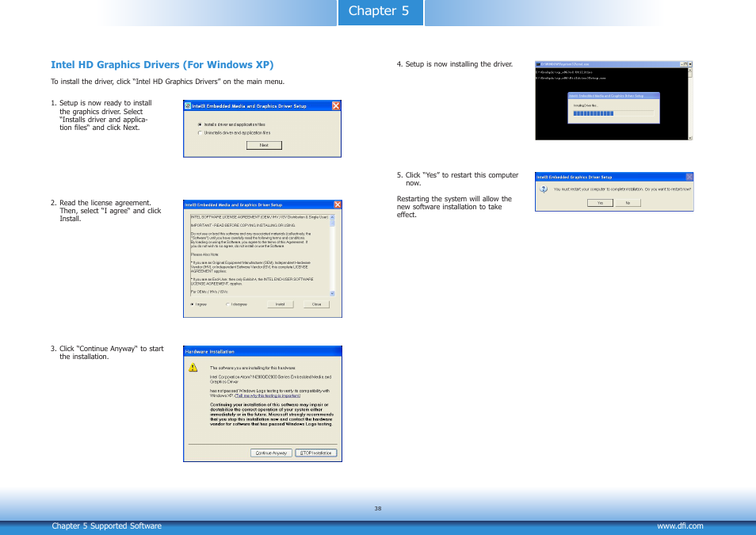
Task: Click 'Chapter 5 Supported Software' footer text
Action: 106,525
